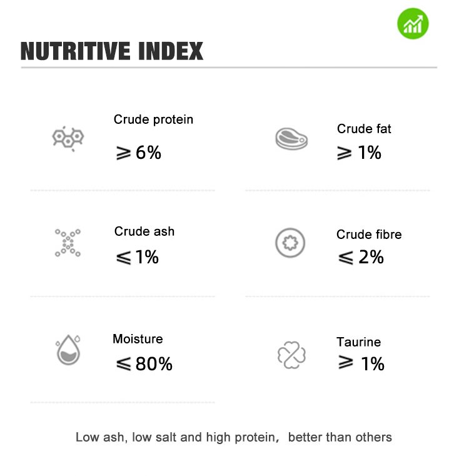
Task: Click the crude fibre circle icon
Action: [291, 243]
